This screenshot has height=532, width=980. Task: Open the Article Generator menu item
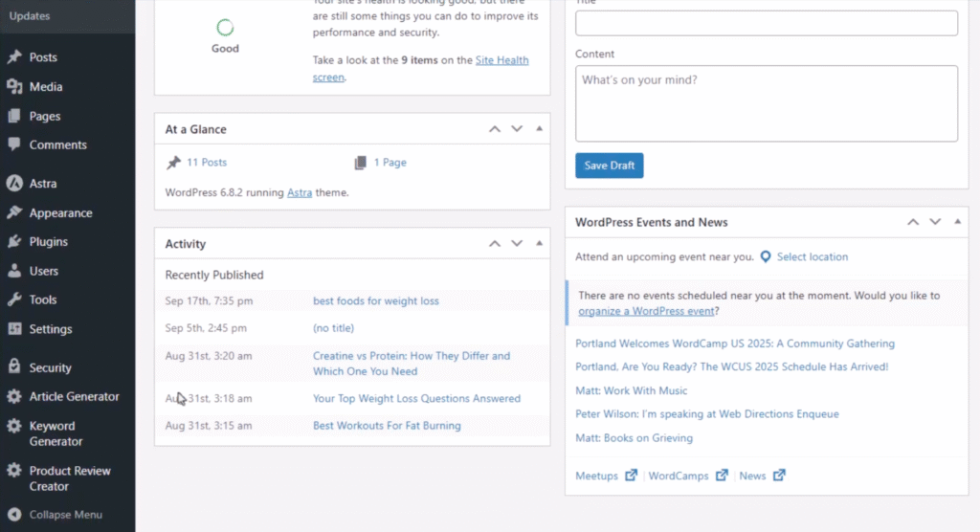coord(74,396)
